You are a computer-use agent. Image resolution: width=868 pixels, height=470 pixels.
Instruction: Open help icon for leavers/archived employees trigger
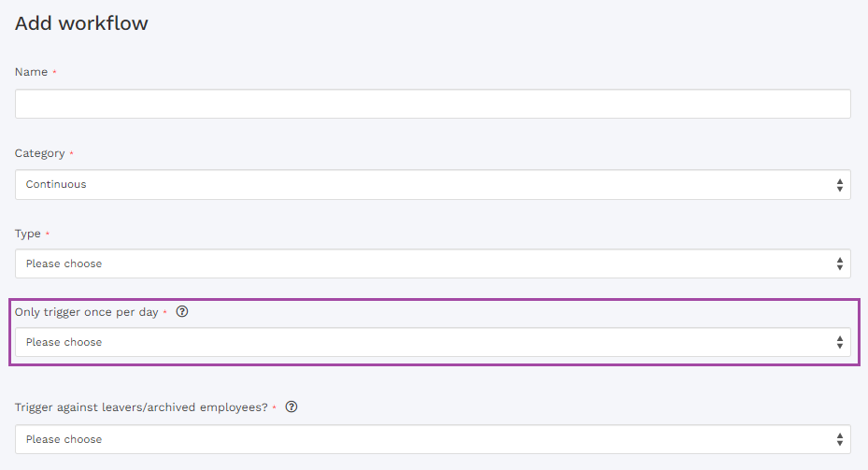(292, 407)
